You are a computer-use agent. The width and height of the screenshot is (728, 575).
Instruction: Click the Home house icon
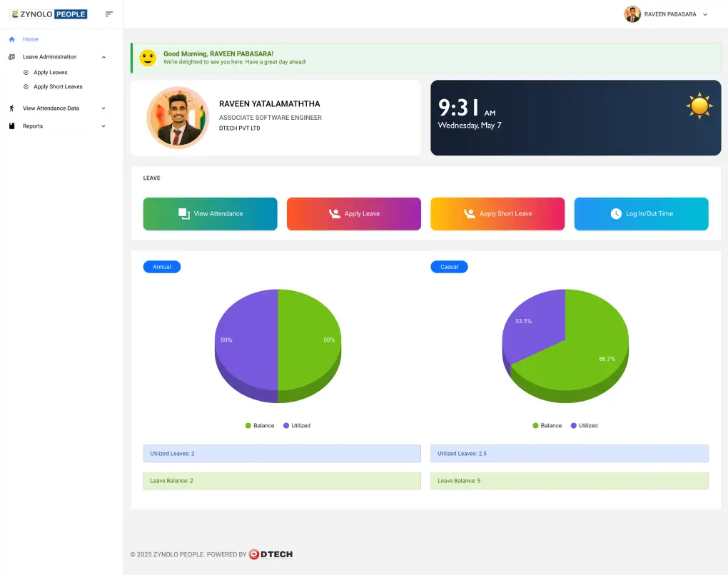12,39
